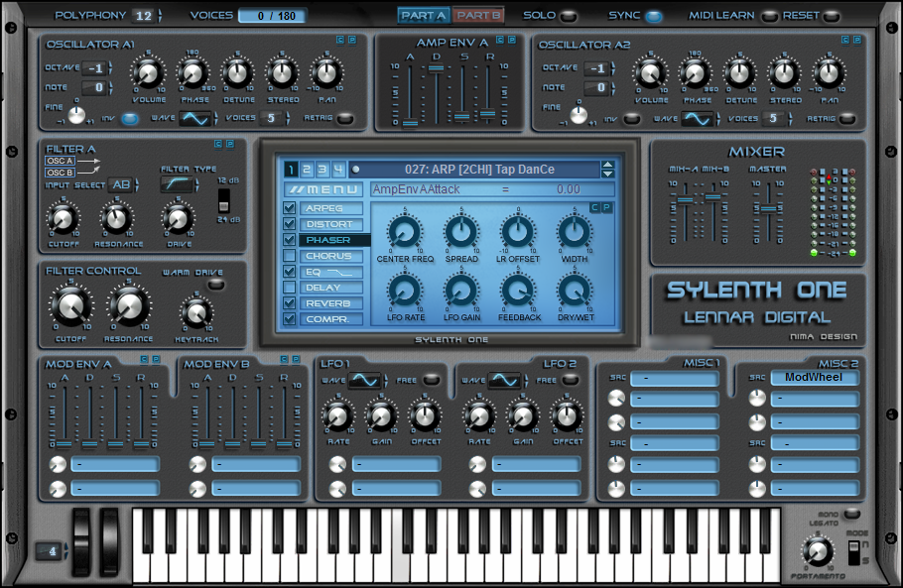Switch to Part B tab

point(478,16)
